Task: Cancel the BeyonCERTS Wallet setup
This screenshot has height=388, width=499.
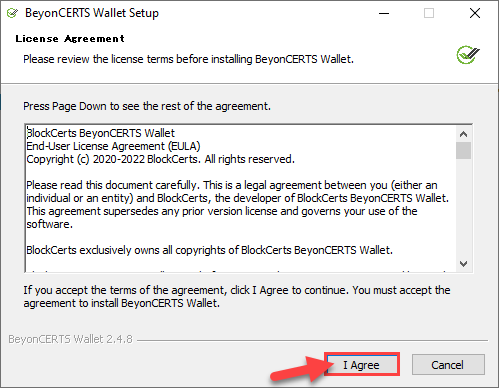Action: tap(448, 365)
